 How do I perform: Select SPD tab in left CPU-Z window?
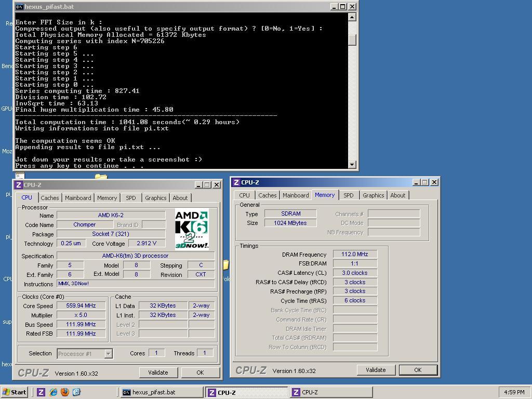[130, 198]
